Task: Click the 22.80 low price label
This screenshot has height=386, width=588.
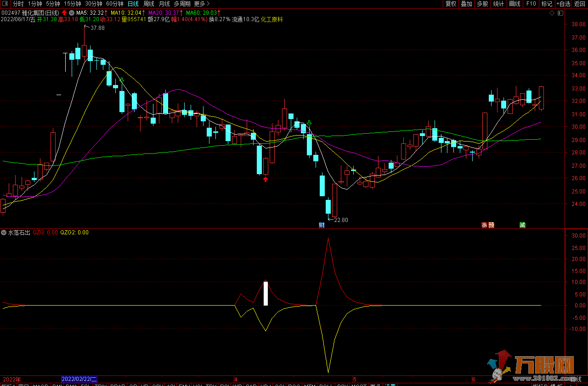Action: (341, 220)
